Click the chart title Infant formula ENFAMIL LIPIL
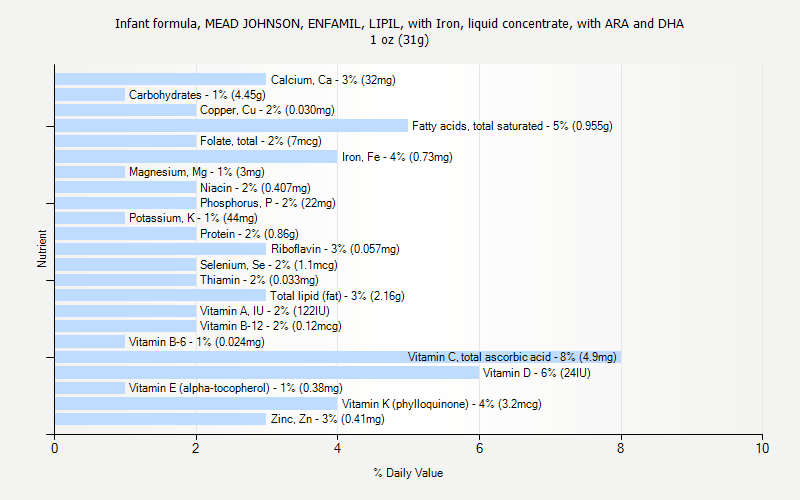 (x=399, y=24)
